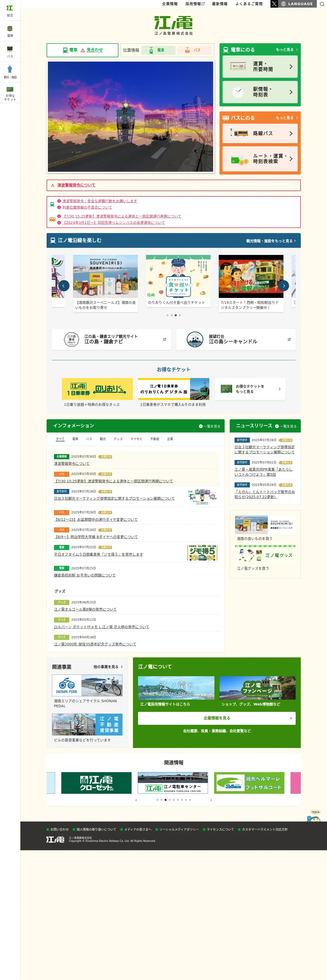Viewport: 327px width, 980px height.
Task: Open 企業情報 in top menu
Action: (x=170, y=4)
